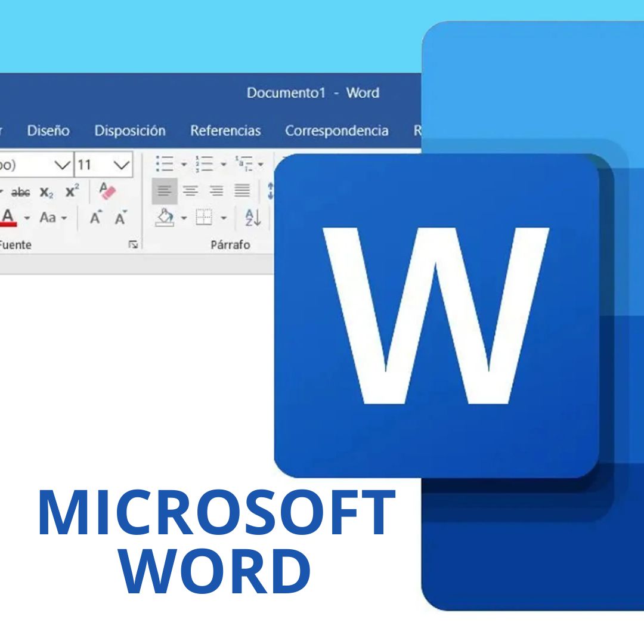Apply superscript formatting
Screen dimensions: 644x644
[x=72, y=191]
